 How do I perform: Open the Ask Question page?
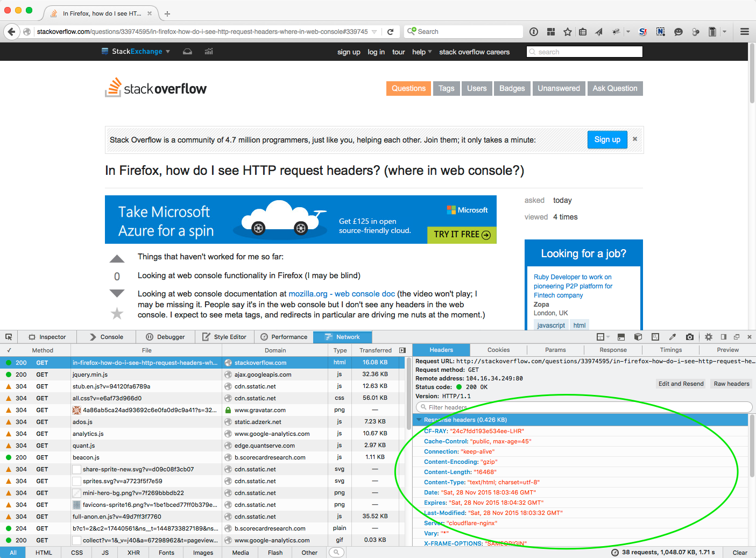(615, 88)
